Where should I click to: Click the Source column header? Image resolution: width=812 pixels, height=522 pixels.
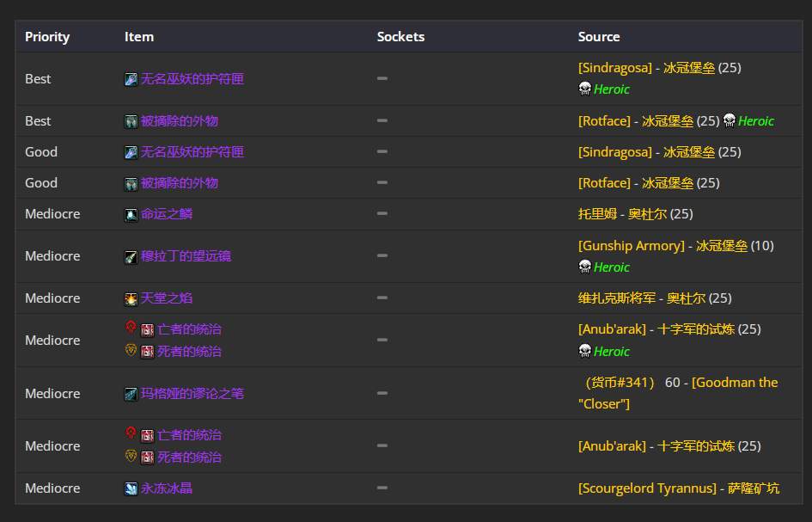click(x=599, y=37)
